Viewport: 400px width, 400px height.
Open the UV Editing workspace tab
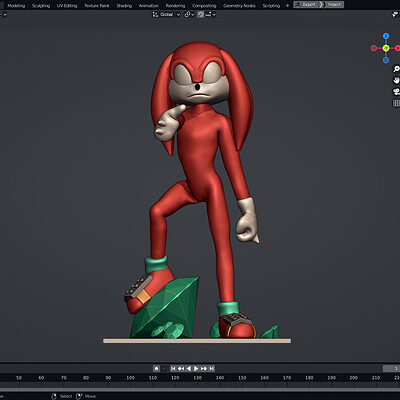click(x=67, y=6)
